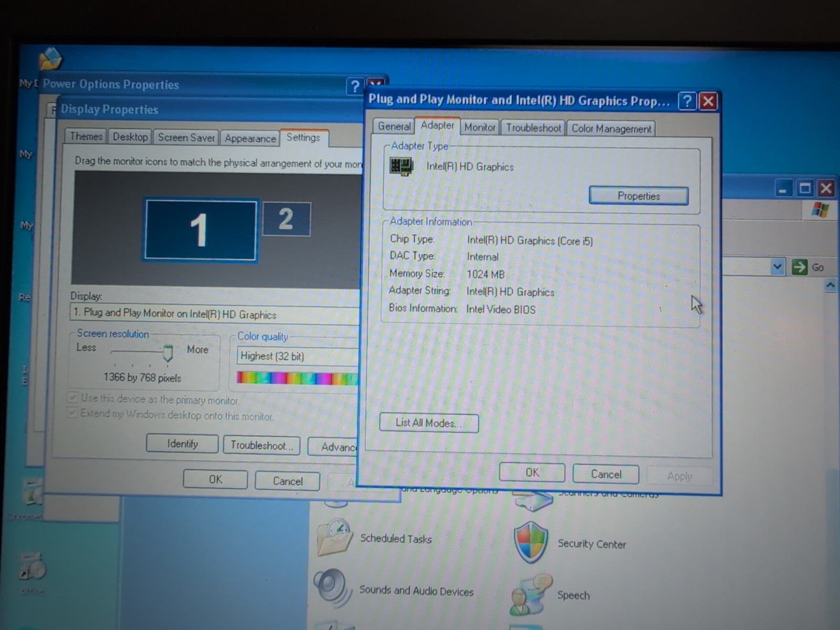Toggle 'Use this device as the primary monitor'
840x630 pixels.
tap(72, 397)
